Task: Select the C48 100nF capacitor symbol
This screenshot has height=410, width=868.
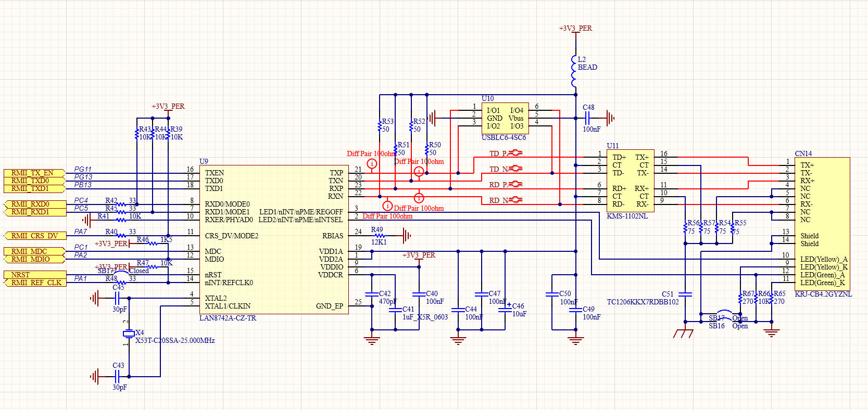Action: [x=587, y=118]
